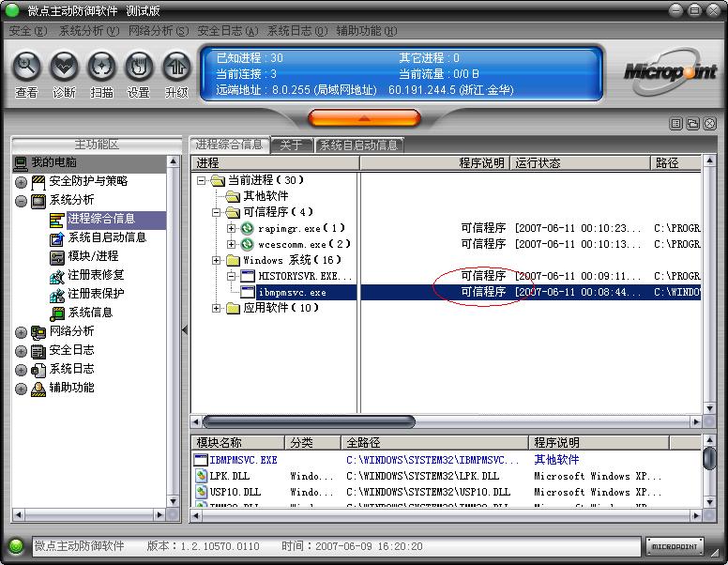Expand 安全日志 sidebar node
The width and height of the screenshot is (728, 565).
point(21,351)
